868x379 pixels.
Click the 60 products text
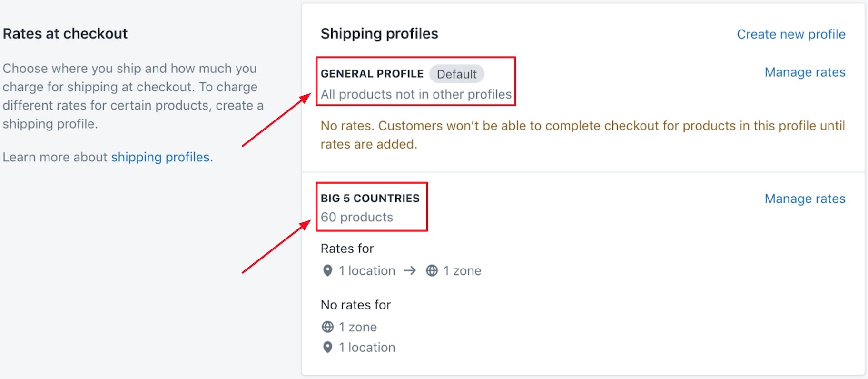[x=356, y=217]
